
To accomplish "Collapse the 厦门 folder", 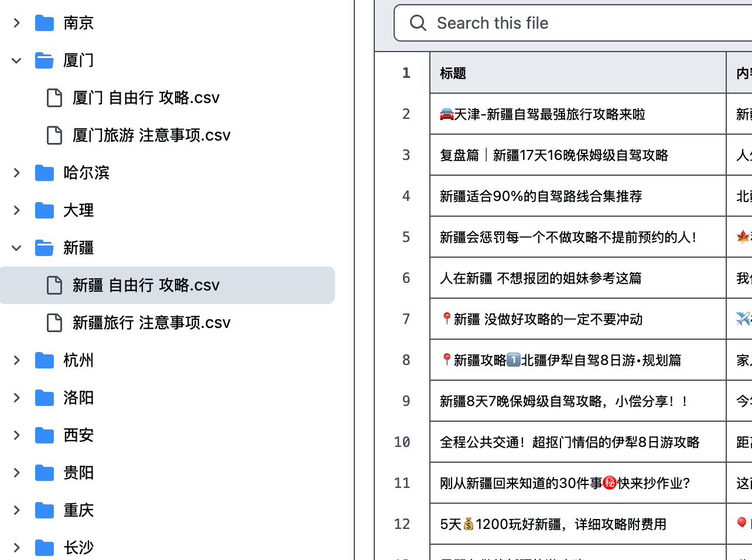I will pos(16,60).
